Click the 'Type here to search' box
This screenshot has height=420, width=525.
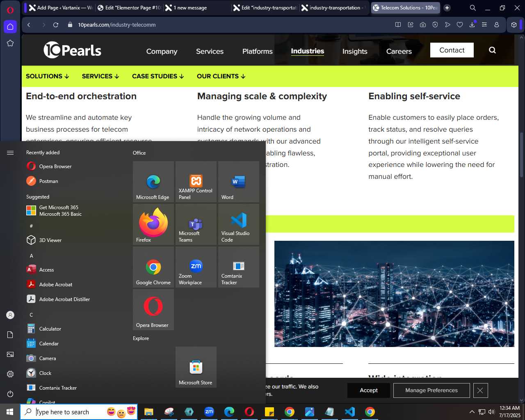[79, 412]
